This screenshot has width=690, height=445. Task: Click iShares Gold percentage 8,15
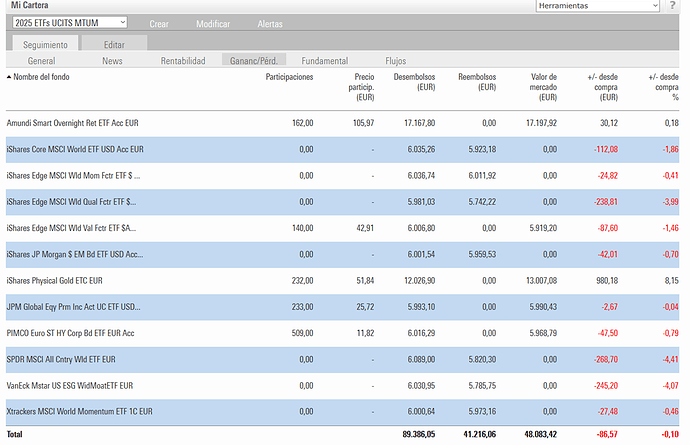pyautogui.click(x=672, y=280)
